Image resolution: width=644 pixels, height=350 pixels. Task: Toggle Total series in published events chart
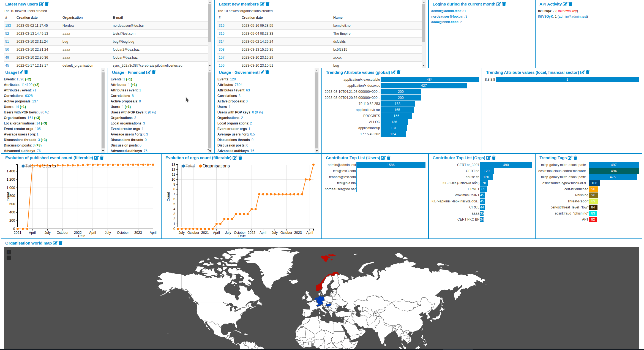tap(28, 166)
